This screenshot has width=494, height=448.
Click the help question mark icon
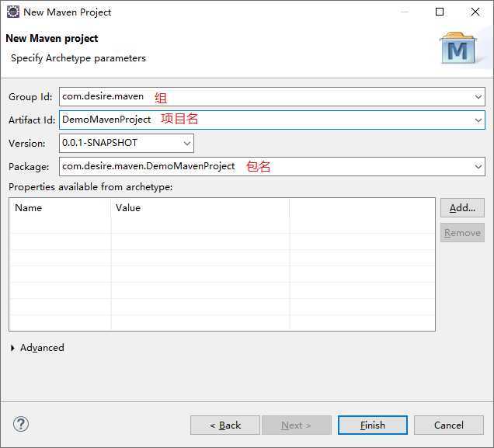pyautogui.click(x=21, y=424)
